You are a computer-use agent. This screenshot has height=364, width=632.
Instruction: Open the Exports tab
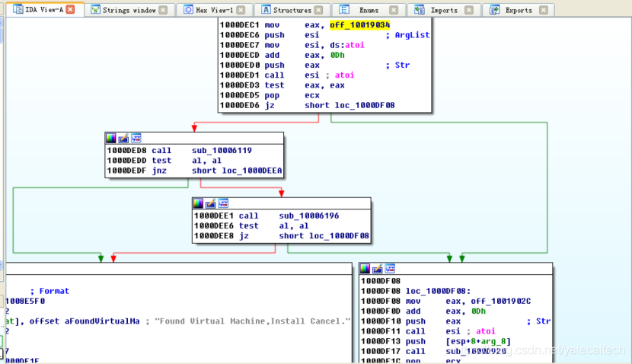pos(519,10)
